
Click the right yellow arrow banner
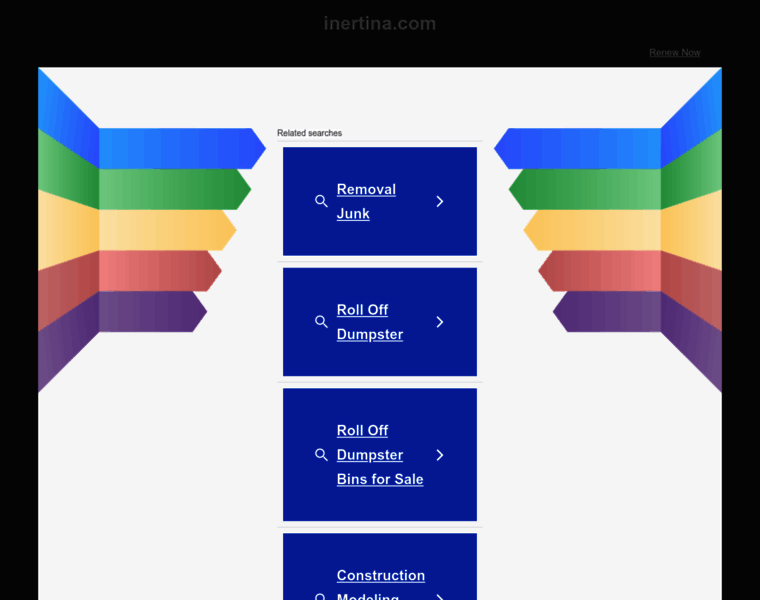(x=592, y=230)
